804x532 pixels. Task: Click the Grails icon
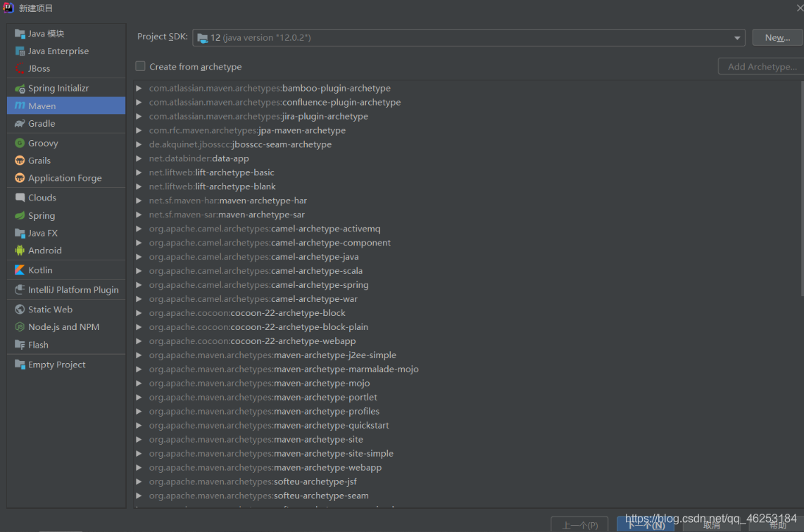pyautogui.click(x=20, y=160)
